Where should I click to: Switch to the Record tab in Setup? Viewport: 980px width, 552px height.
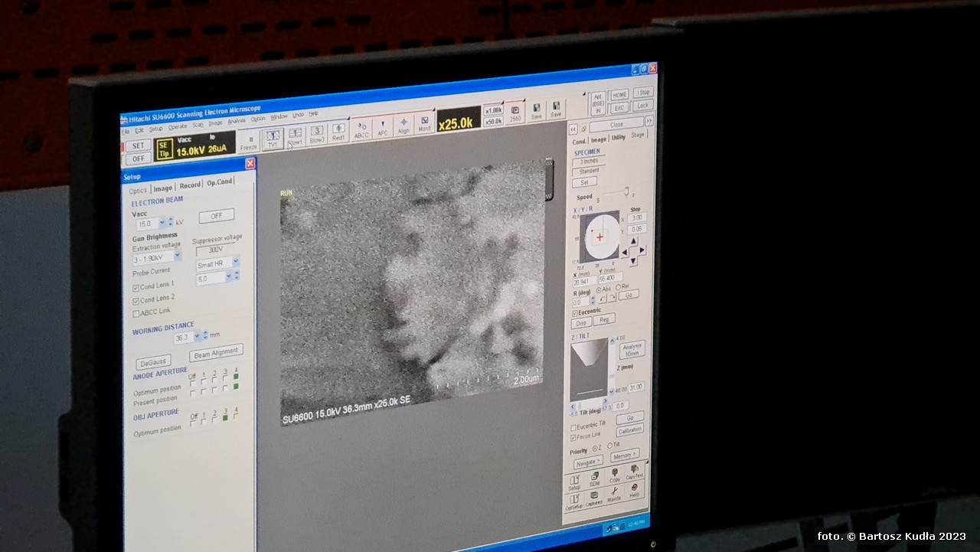coord(190,185)
